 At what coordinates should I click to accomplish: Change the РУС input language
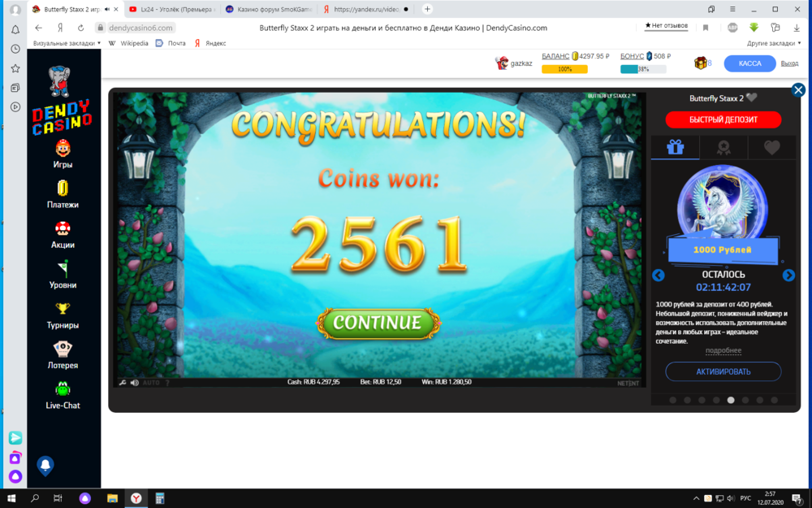click(745, 499)
